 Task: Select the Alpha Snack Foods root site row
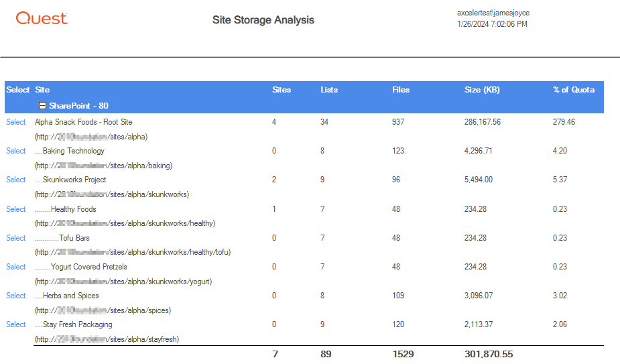pyautogui.click(x=16, y=122)
